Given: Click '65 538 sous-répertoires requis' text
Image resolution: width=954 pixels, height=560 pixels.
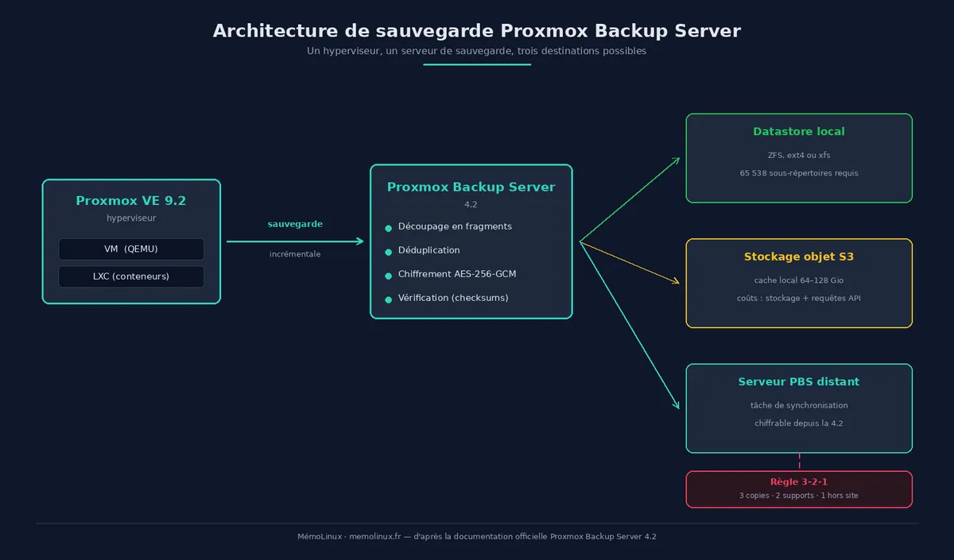Looking at the screenshot, I should (x=799, y=172).
